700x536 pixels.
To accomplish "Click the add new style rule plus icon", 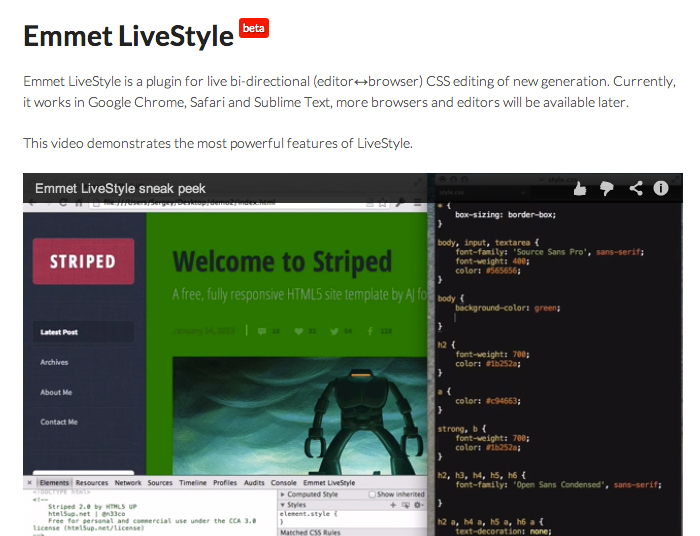I will coord(393,506).
